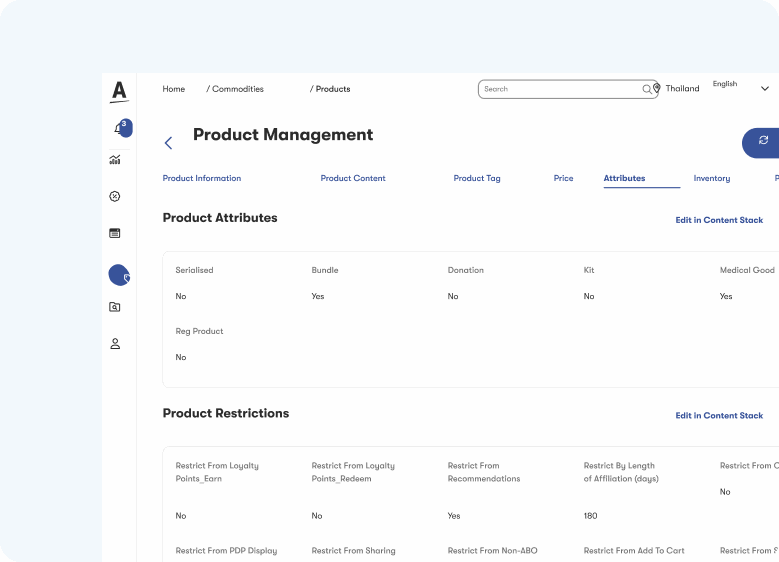Open the notifications bell with badge

[122, 128]
